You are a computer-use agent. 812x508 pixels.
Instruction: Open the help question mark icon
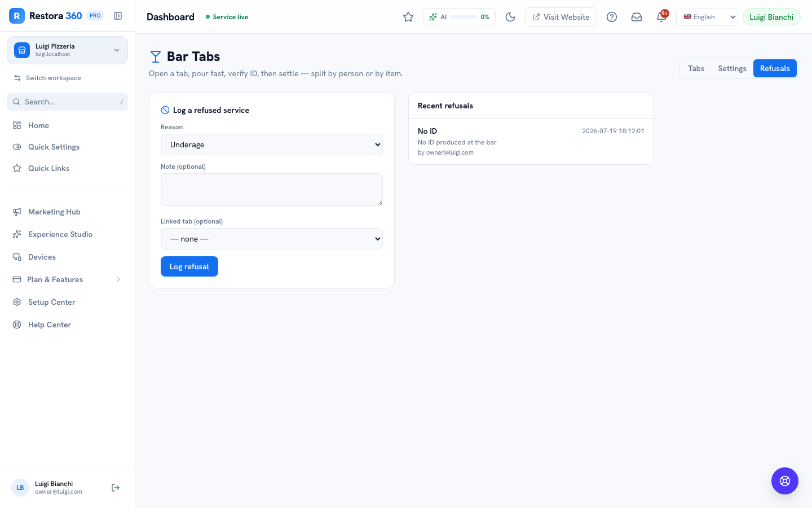coord(612,17)
